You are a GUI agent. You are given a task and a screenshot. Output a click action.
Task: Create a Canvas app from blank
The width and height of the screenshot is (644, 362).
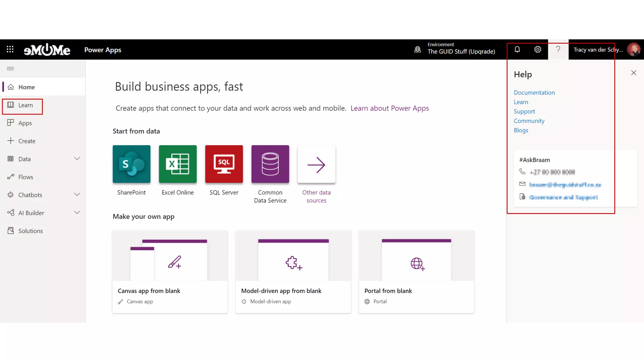point(170,272)
